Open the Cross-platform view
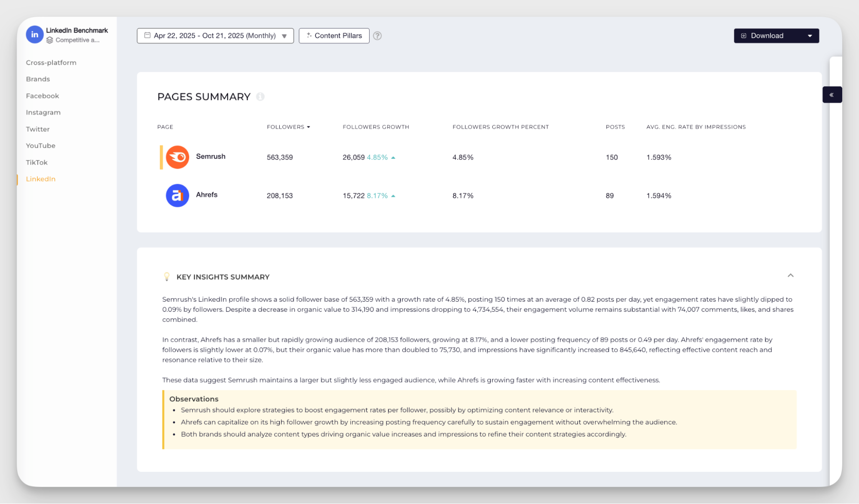Viewport: 859px width, 504px height. coord(51,62)
